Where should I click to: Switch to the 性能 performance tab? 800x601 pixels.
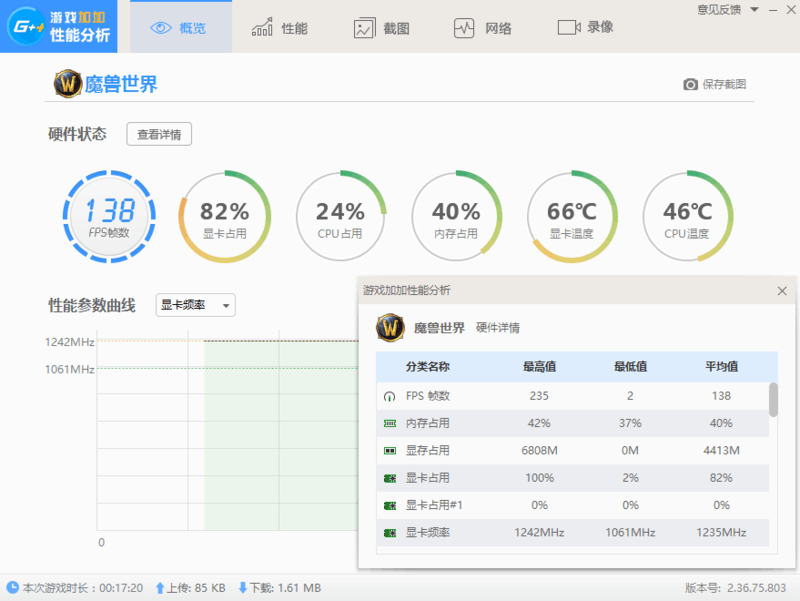click(279, 27)
